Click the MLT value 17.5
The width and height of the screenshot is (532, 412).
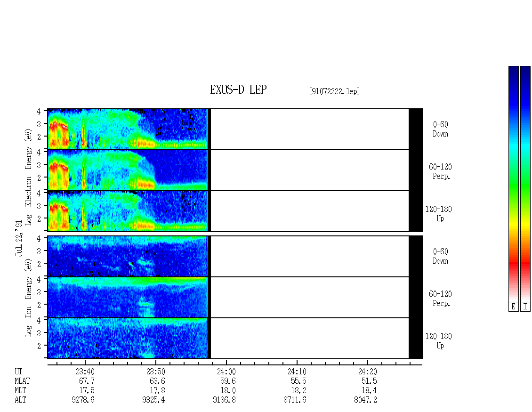coord(87,391)
